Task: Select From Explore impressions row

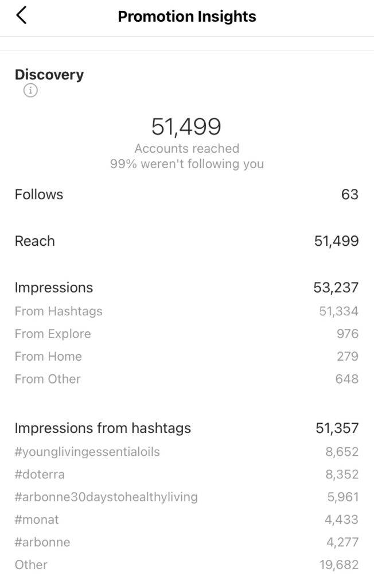Action: pos(187,334)
